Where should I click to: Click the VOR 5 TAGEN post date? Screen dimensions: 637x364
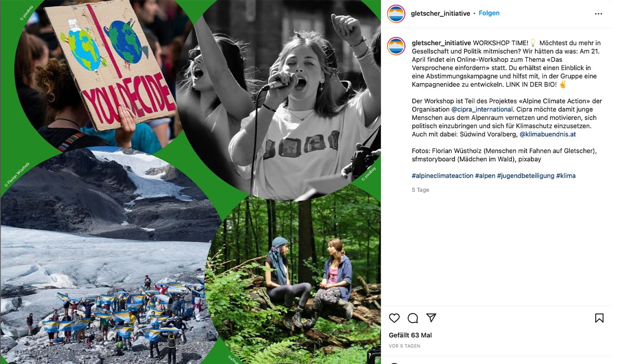[404, 346]
